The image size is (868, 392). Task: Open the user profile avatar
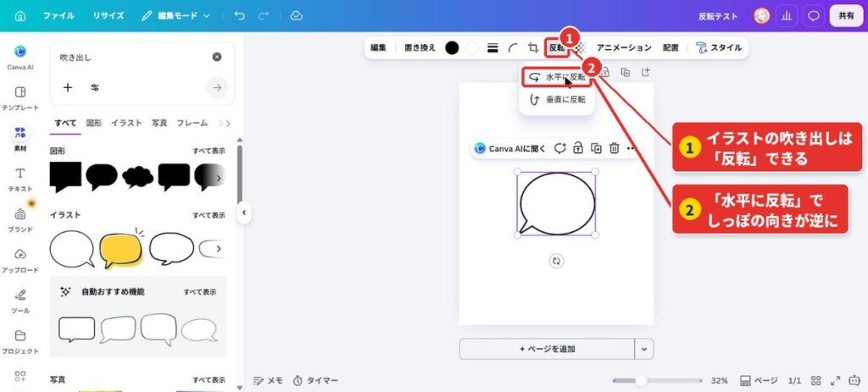[x=762, y=16]
